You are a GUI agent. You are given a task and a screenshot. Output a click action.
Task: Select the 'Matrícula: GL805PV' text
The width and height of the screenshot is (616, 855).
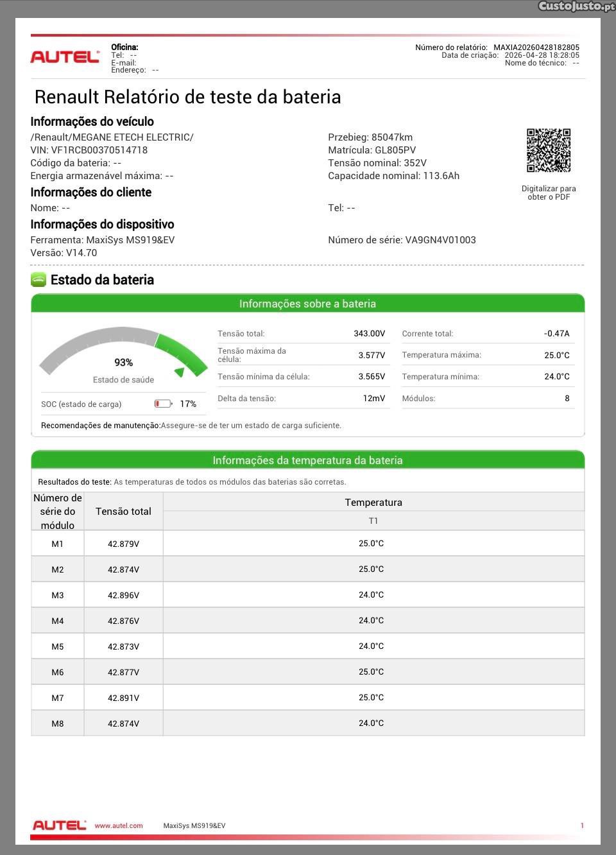click(372, 150)
